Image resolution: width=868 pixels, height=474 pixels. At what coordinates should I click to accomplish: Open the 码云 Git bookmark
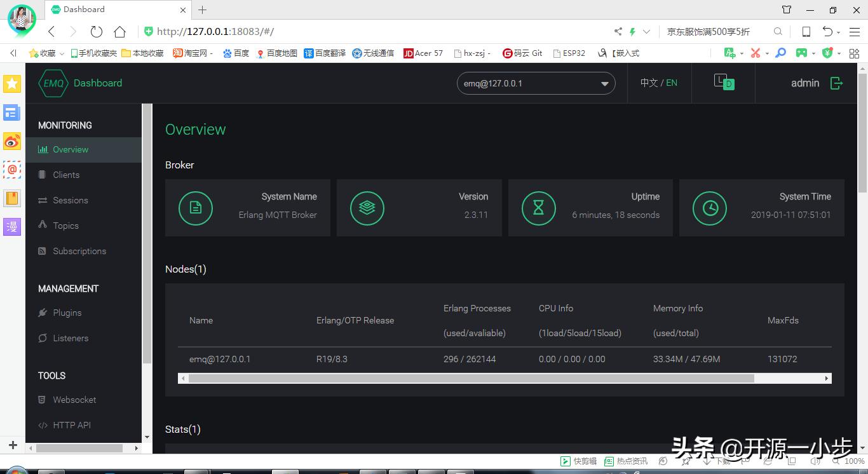522,53
